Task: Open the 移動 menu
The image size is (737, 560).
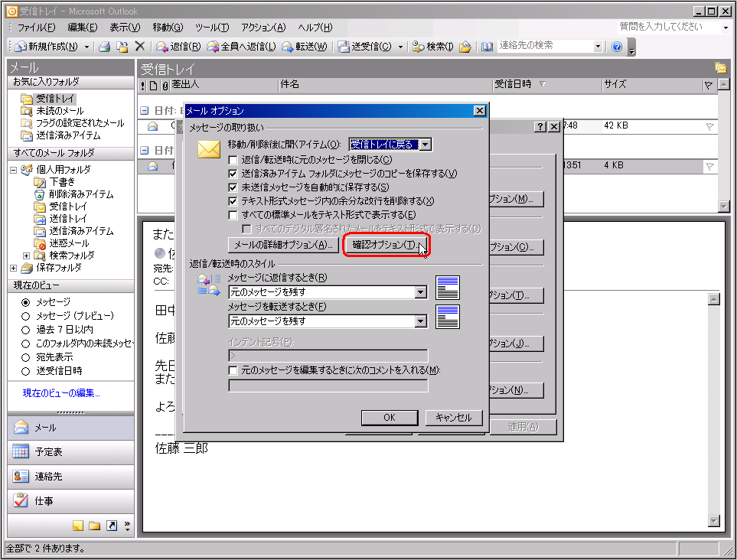Action: 168,28
